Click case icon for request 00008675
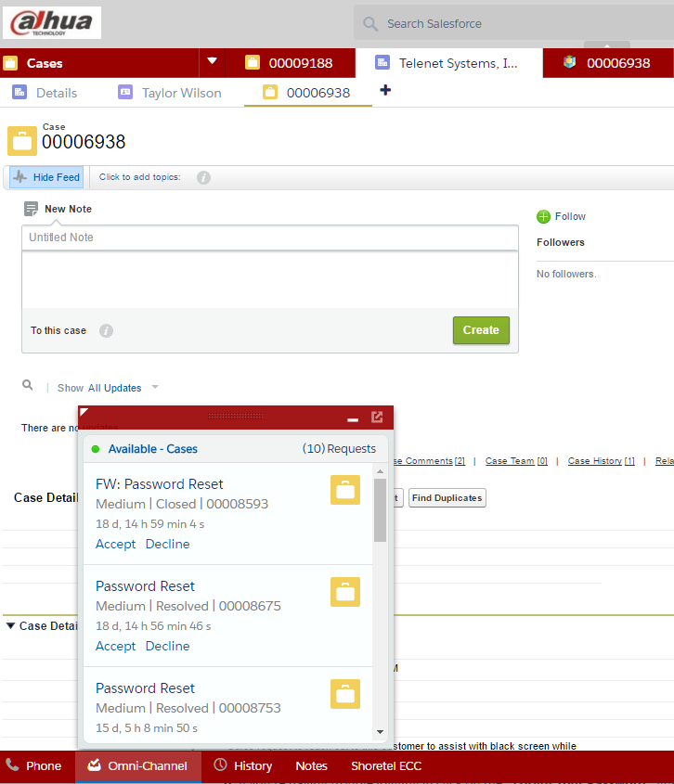 [345, 592]
